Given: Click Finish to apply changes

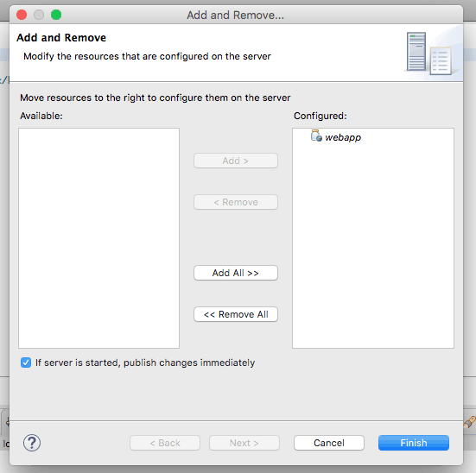Looking at the screenshot, I should 414,443.
